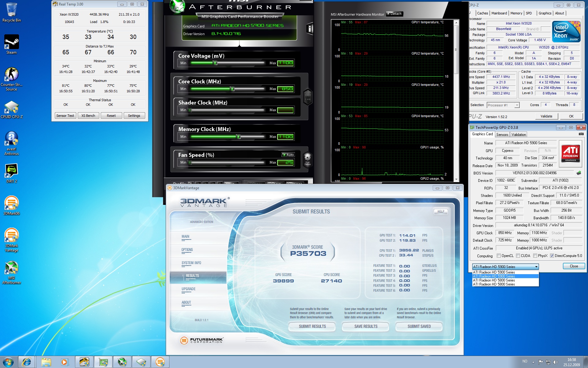The image size is (588, 368).
Task: Click the Afterburner info 'i' button
Action: (x=310, y=29)
